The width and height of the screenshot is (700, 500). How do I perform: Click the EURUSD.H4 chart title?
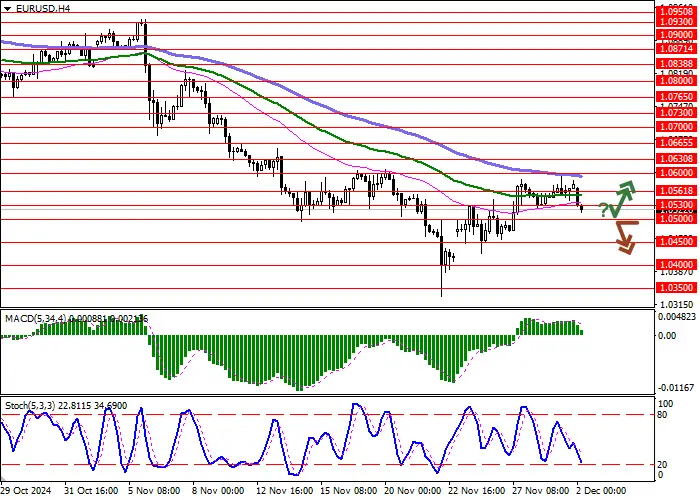tap(43, 8)
